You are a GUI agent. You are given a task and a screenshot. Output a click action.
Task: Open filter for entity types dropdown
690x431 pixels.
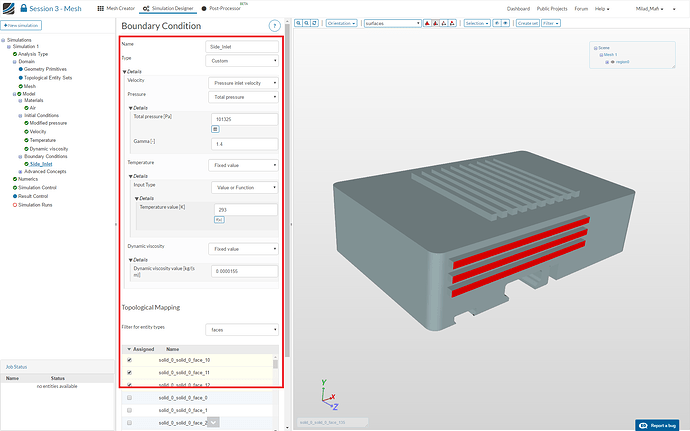[x=241, y=328]
